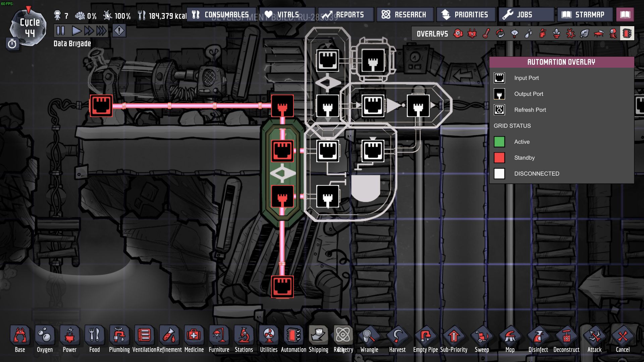Screen dimensions: 644x362
Task: Enable the Light overlay bulb icon
Action: [514, 34]
